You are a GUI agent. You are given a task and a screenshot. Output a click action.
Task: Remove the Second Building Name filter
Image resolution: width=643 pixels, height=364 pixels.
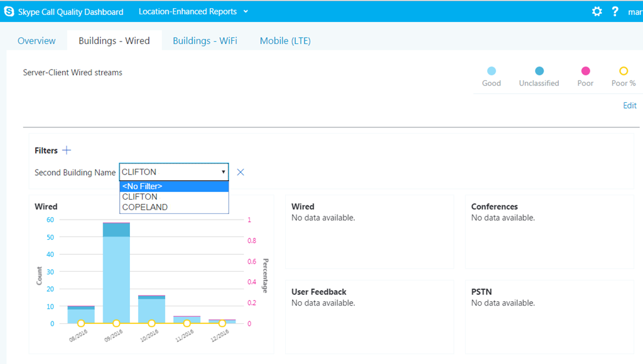coord(240,172)
